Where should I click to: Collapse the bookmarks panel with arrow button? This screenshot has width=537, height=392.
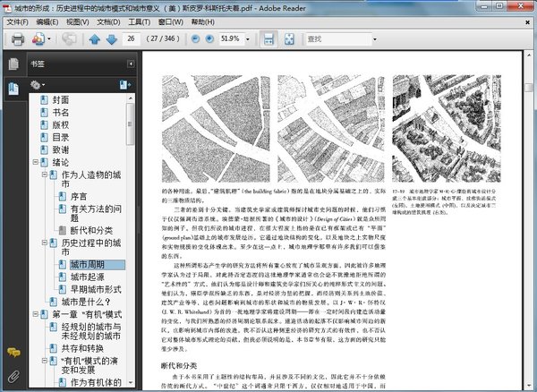[131, 64]
